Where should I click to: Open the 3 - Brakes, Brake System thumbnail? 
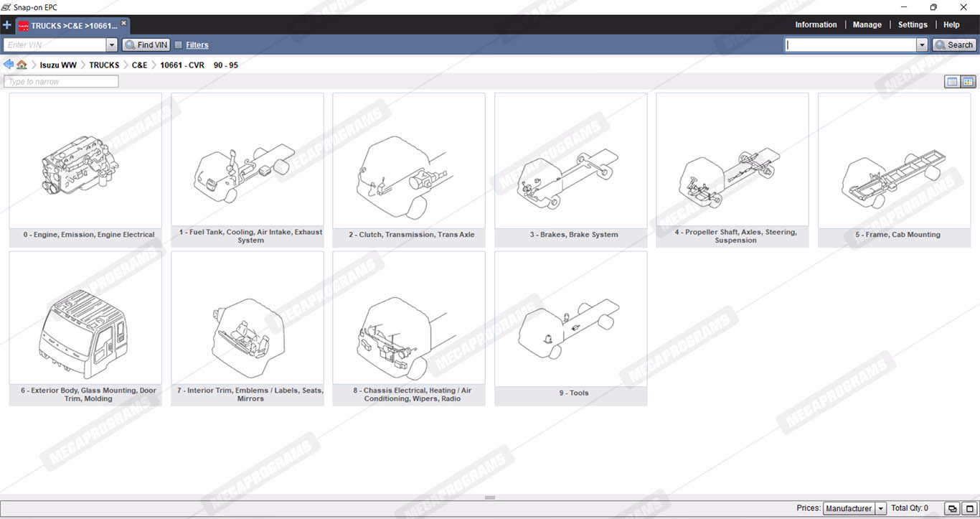point(570,169)
